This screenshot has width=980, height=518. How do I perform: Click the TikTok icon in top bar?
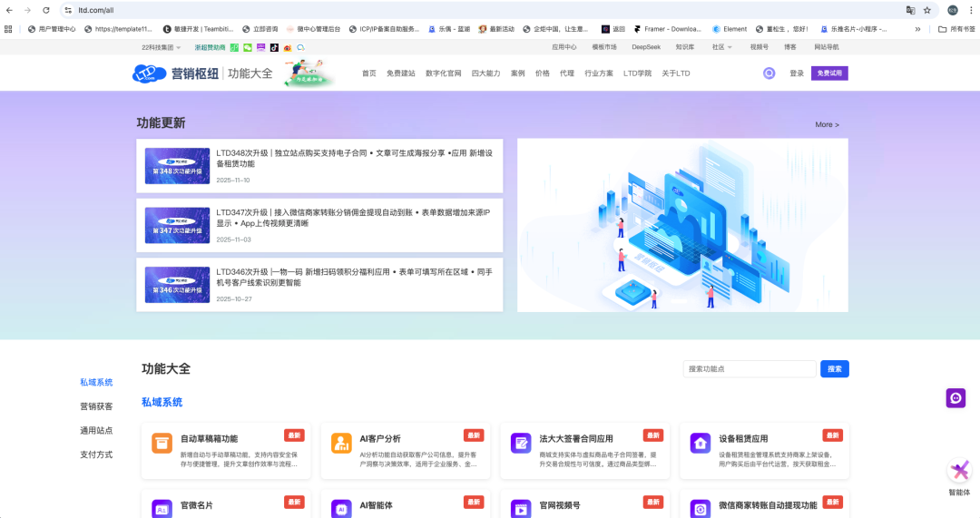274,47
